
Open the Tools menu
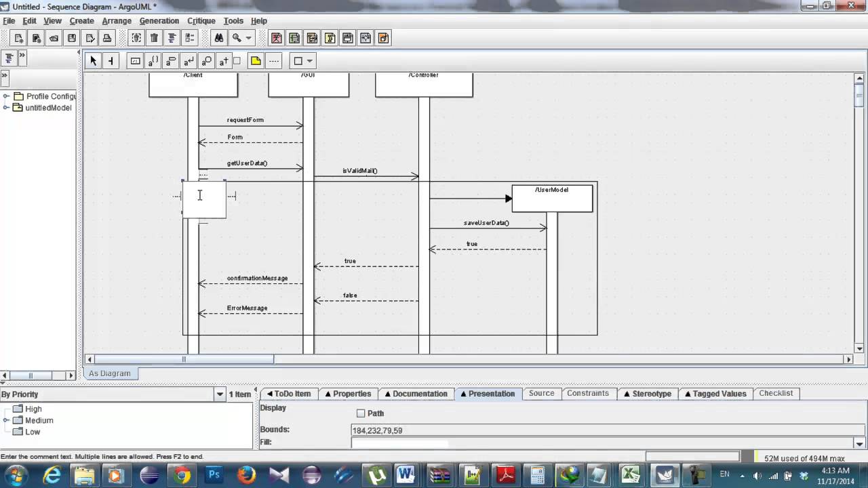(233, 21)
